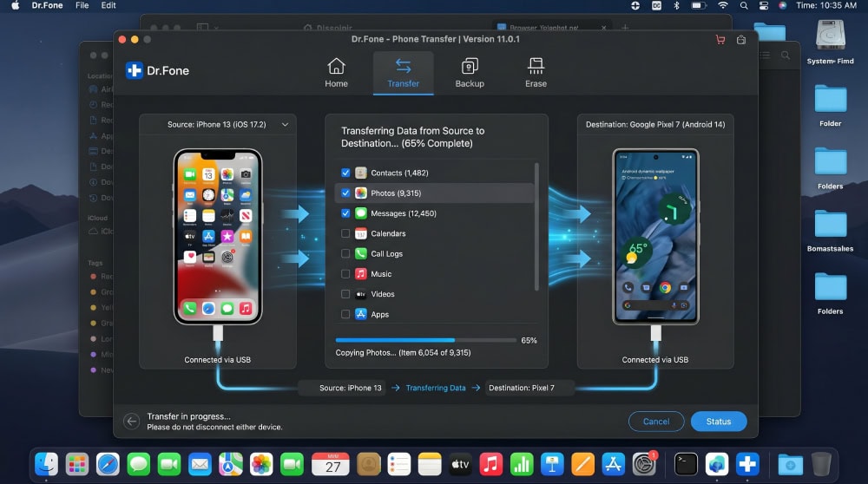This screenshot has height=484, width=868.
Task: Click the Photos icon in data list
Action: click(x=361, y=193)
